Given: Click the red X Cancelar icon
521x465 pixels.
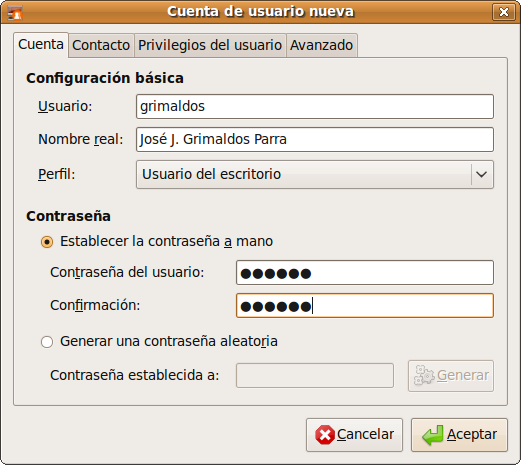Looking at the screenshot, I should pyautogui.click(x=325, y=435).
